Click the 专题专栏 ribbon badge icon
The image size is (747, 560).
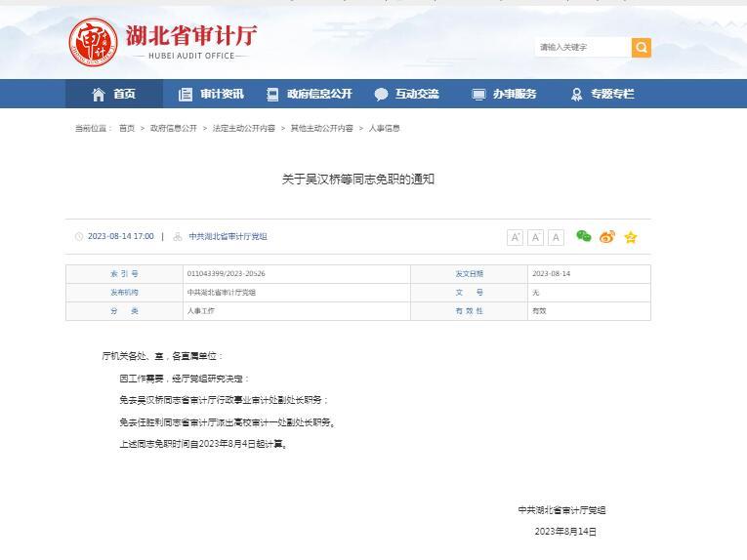pyautogui.click(x=576, y=95)
